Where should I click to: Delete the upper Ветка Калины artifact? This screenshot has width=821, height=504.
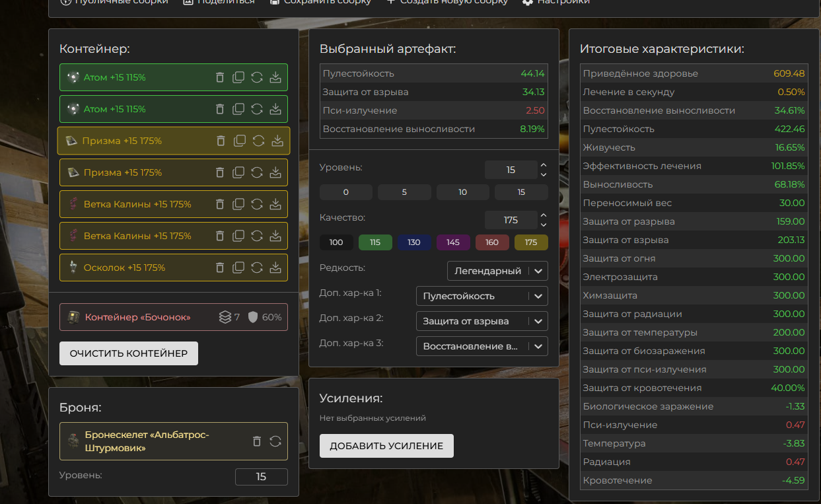[220, 204]
